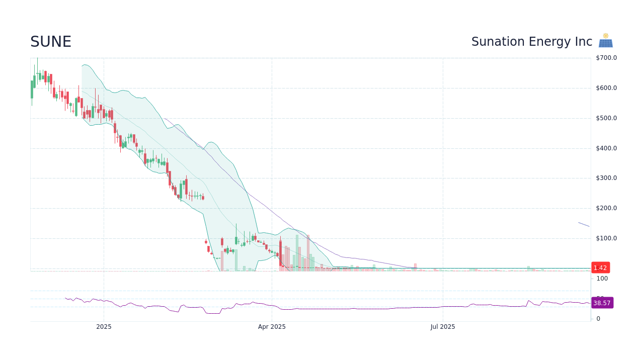Click the 2025 date label on timeline
Viewport: 644px width, 362px height.
(x=104, y=326)
